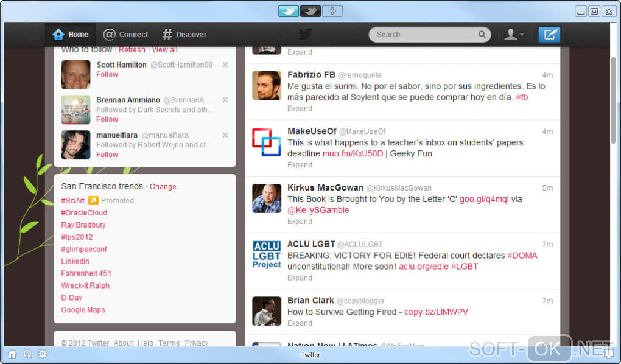View all follow suggestions
Screen dimensions: 621x364
coord(165,50)
